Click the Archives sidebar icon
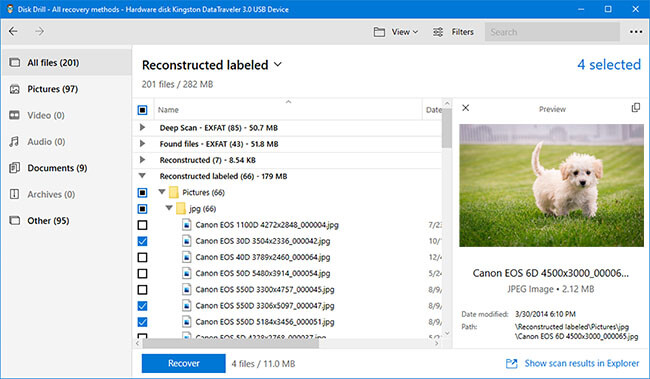650x379 pixels. coord(15,194)
